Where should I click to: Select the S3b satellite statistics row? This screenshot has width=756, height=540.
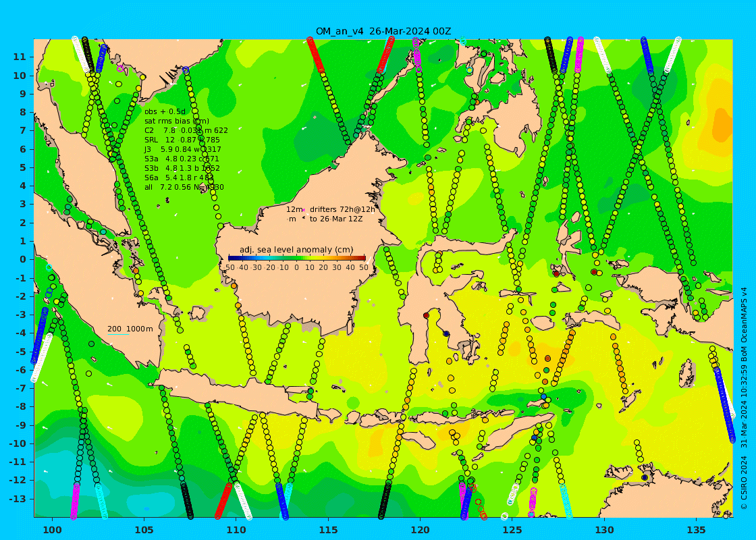click(x=182, y=168)
